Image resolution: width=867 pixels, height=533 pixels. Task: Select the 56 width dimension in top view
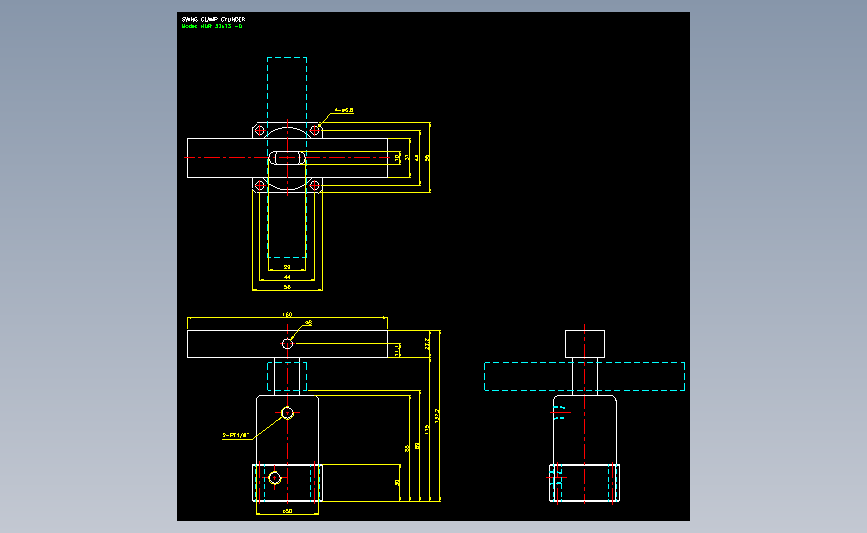[287, 287]
